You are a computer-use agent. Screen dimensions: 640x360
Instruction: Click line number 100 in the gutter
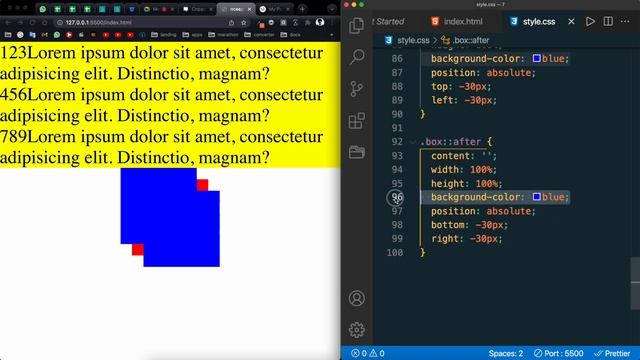click(x=395, y=253)
